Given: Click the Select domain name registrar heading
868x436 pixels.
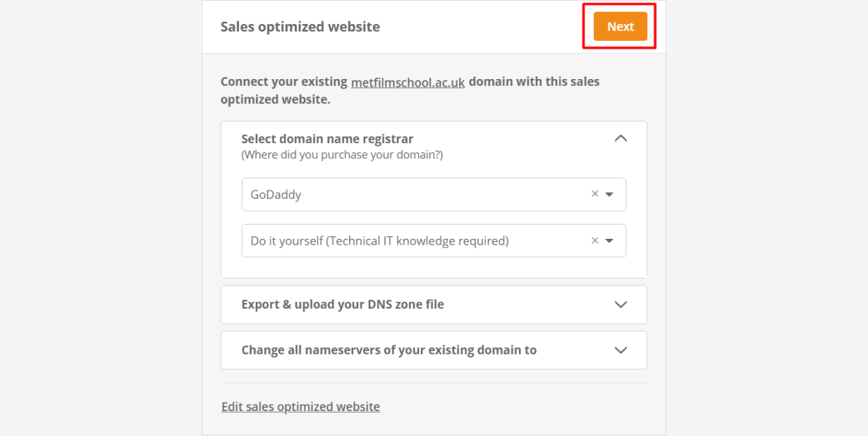Looking at the screenshot, I should point(327,139).
